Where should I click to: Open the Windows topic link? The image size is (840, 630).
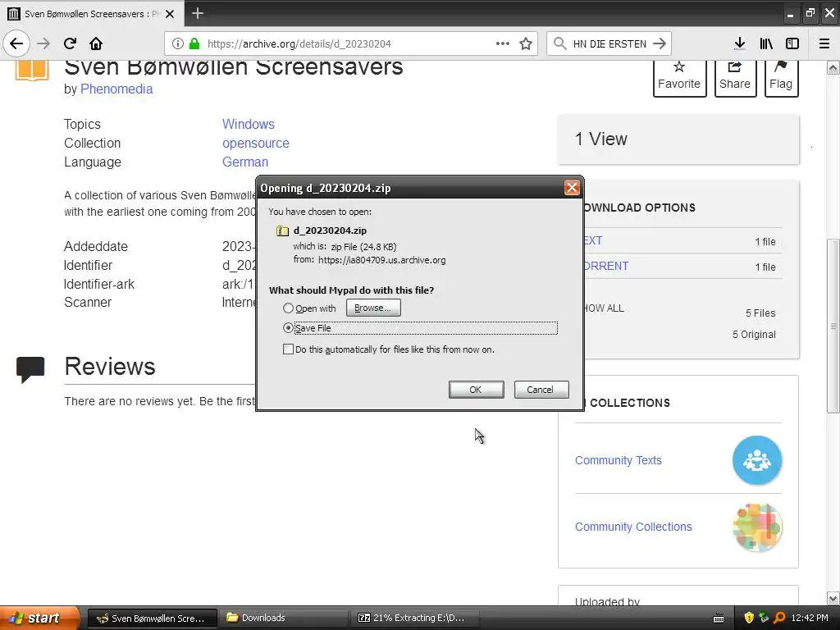pyautogui.click(x=248, y=124)
